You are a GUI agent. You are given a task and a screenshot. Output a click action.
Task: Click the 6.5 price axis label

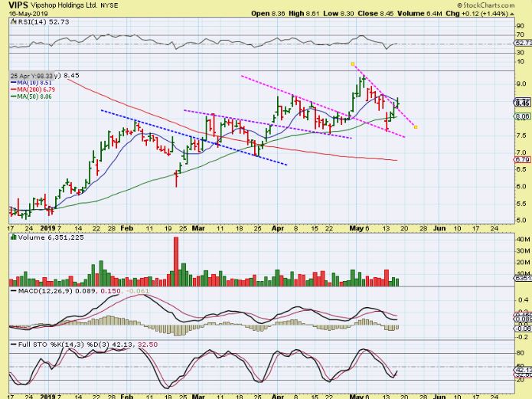521,169
